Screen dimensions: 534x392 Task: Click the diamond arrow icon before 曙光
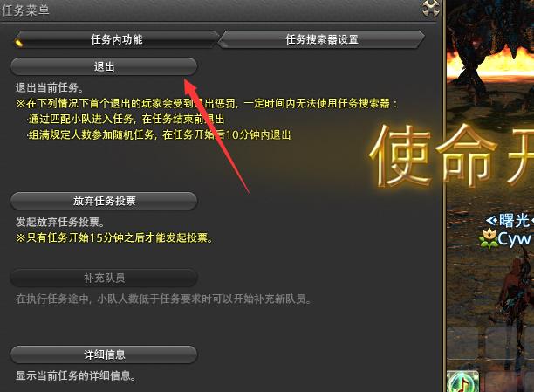tap(491, 221)
